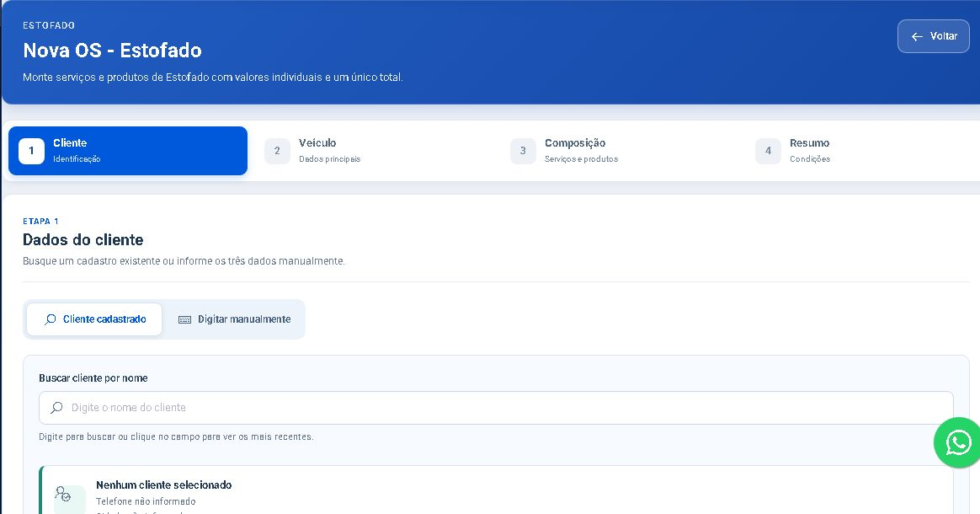Go to the Composição step

click(619, 151)
